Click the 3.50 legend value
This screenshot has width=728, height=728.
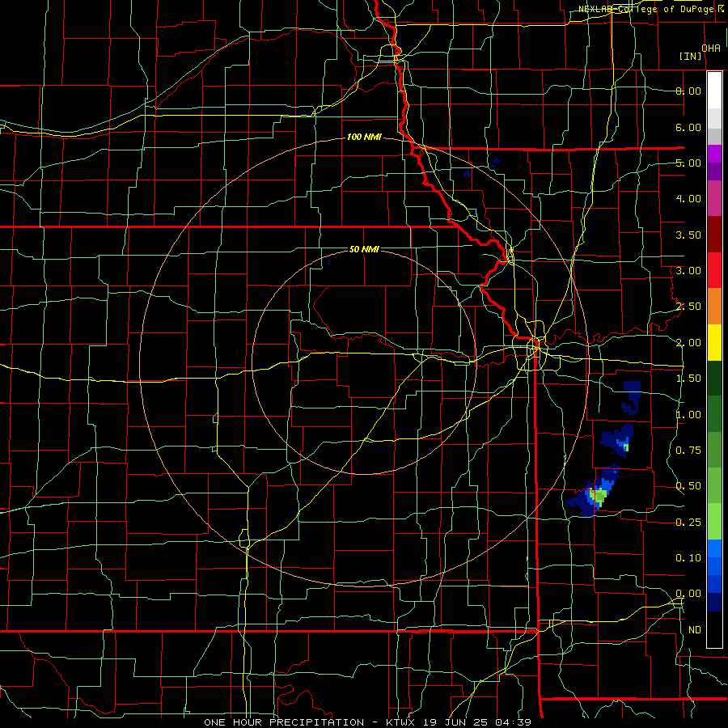(688, 235)
